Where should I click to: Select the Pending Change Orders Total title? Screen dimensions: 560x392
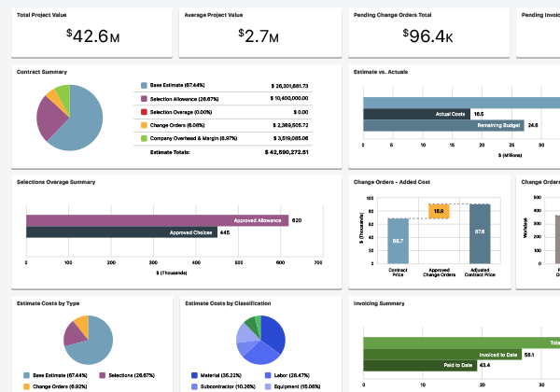click(393, 15)
